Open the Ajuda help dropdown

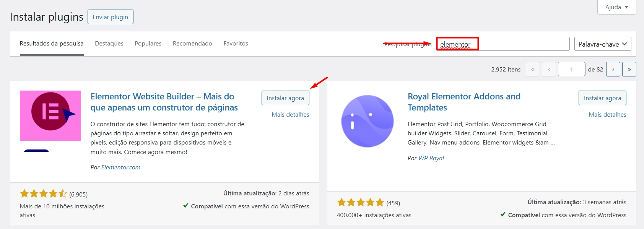pyautogui.click(x=616, y=7)
